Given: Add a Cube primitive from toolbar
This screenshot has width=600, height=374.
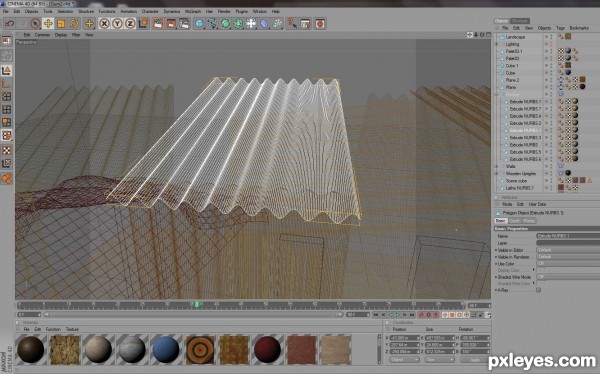Looking at the screenshot, I should click(199, 24).
